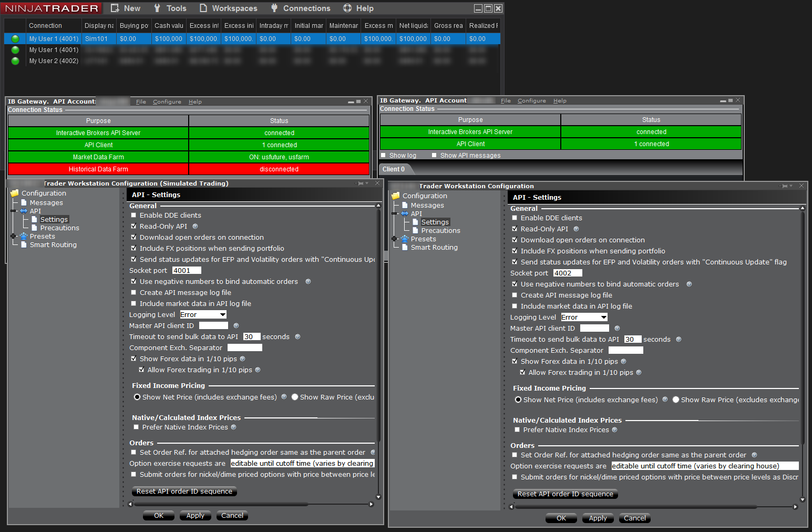Click info icon beside Show Net Price, port 4001 window
The width and height of the screenshot is (812, 532).
(284, 397)
